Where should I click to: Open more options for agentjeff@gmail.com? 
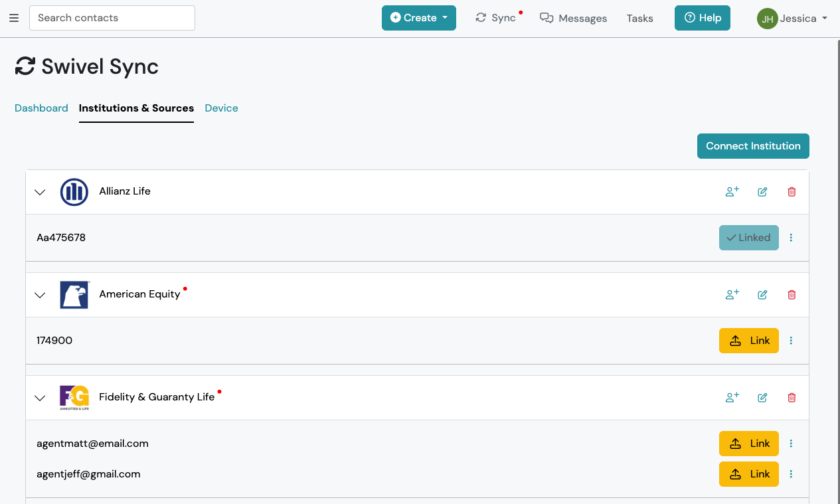[x=791, y=474]
